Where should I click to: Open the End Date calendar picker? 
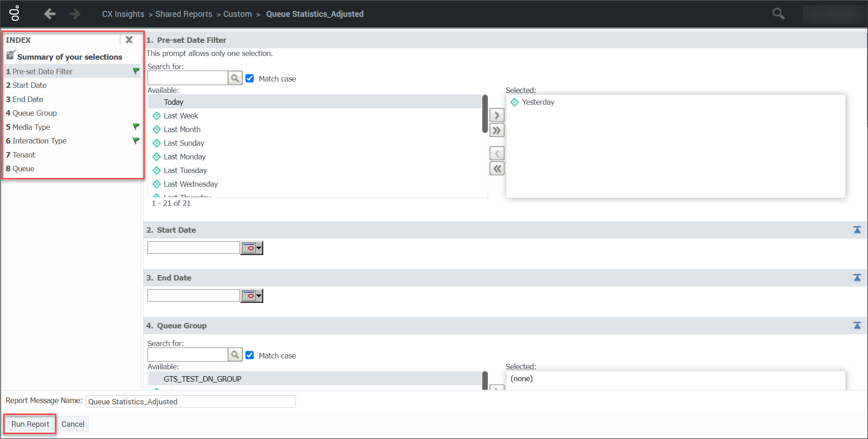click(252, 296)
